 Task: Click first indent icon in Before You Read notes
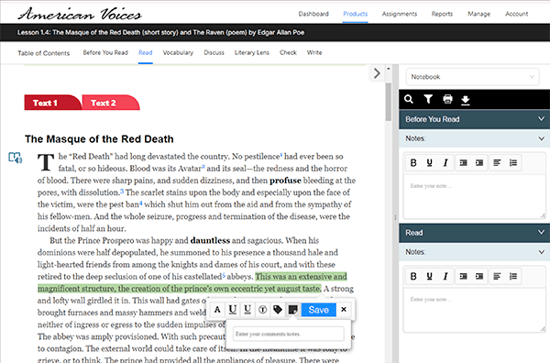463,163
